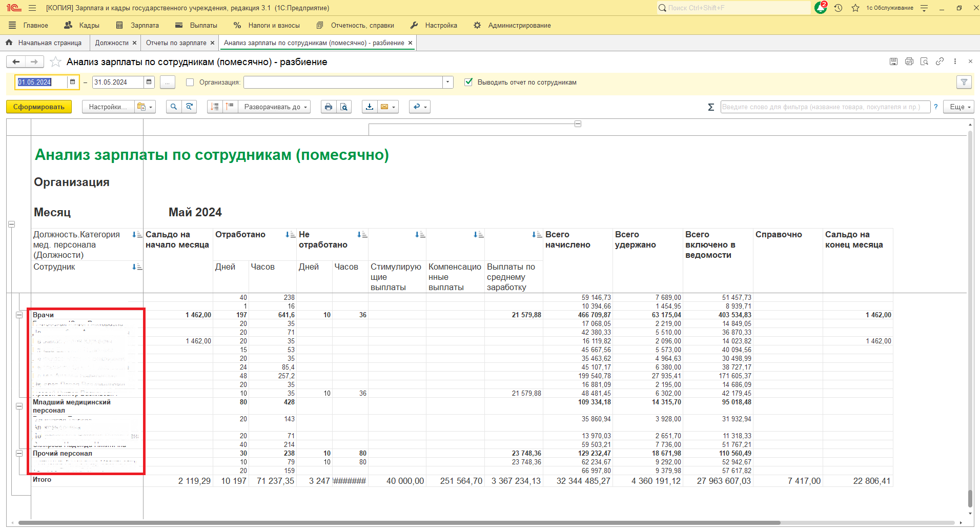Collapse all groups with the red down-arrow list icon
This screenshot has width=980, height=531.
point(215,107)
